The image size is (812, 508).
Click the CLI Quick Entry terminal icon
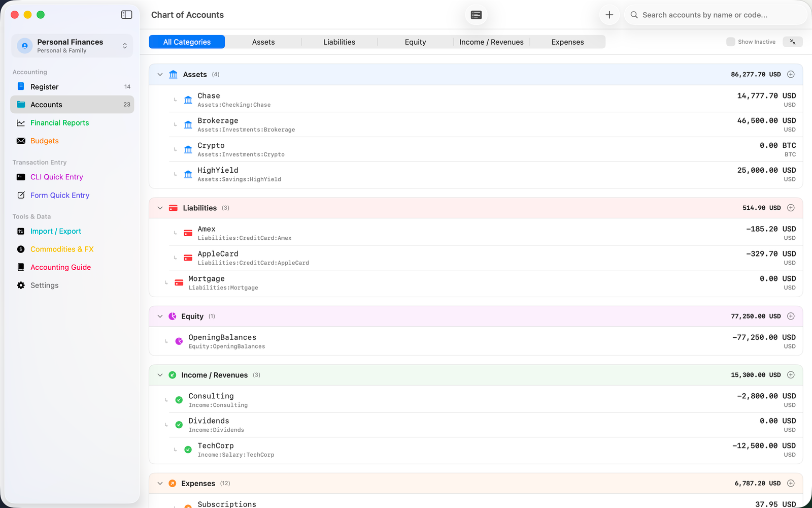click(21, 177)
